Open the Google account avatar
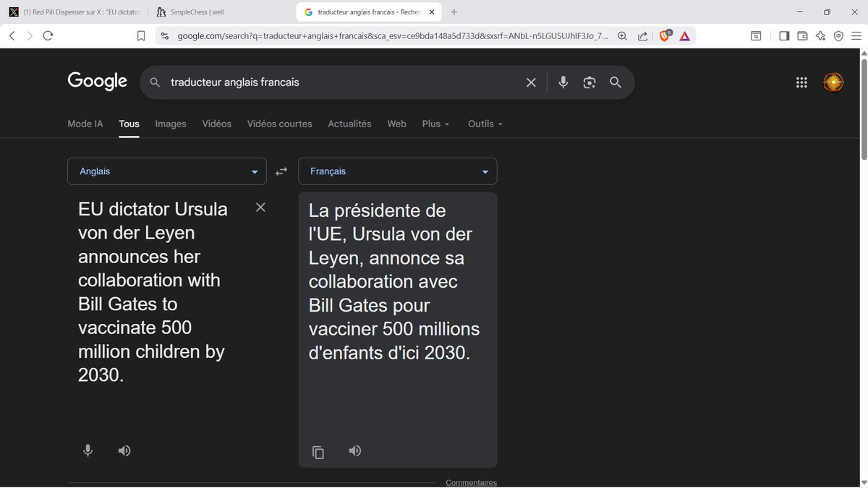Viewport: 868px width, 488px height. click(x=834, y=82)
